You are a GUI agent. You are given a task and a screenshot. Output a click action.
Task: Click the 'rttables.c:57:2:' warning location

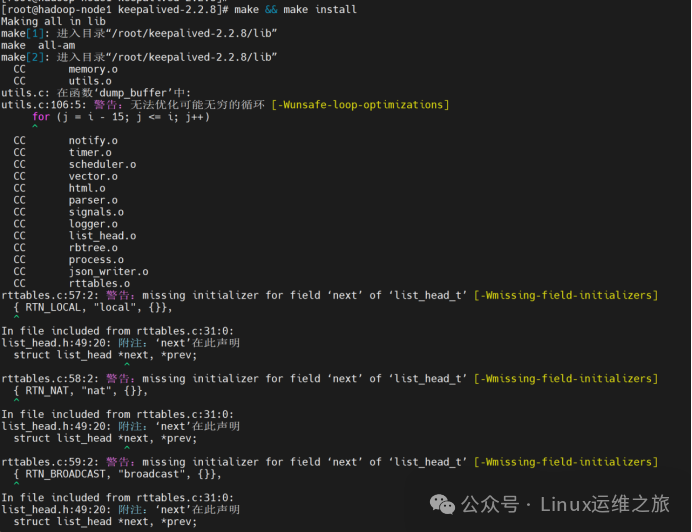[x=50, y=295]
